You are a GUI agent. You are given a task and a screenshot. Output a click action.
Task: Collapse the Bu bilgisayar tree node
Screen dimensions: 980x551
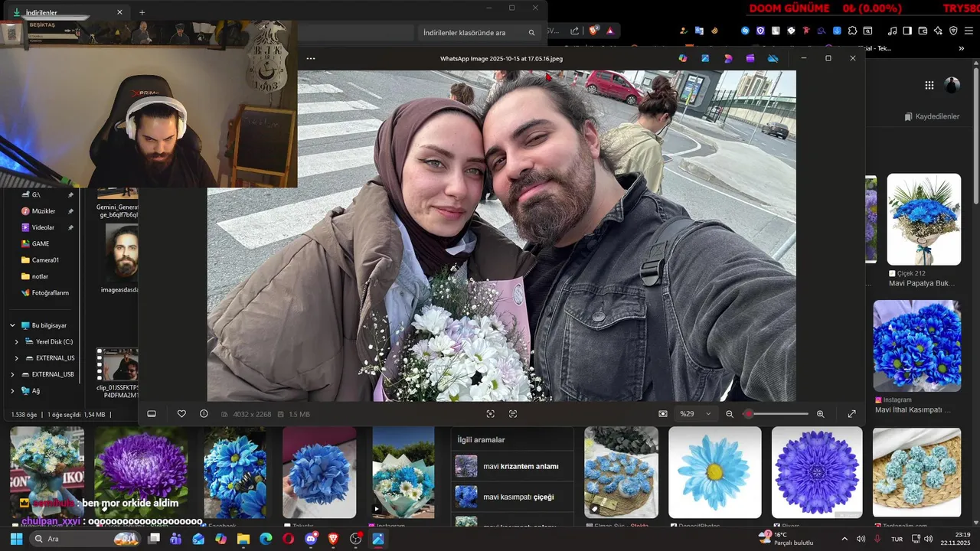12,325
